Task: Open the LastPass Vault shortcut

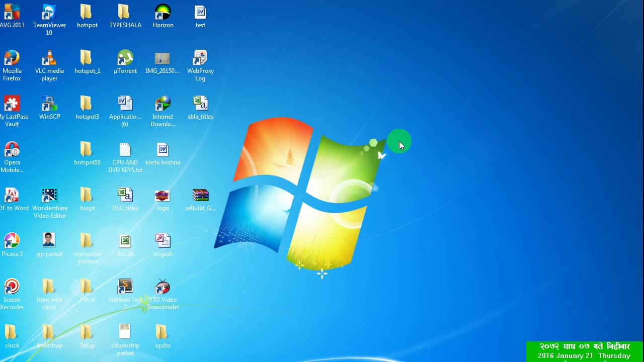Action: click(x=12, y=111)
